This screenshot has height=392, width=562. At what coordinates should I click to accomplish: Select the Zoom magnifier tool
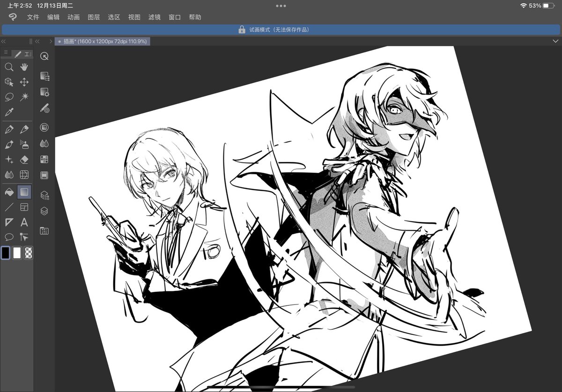(x=9, y=67)
